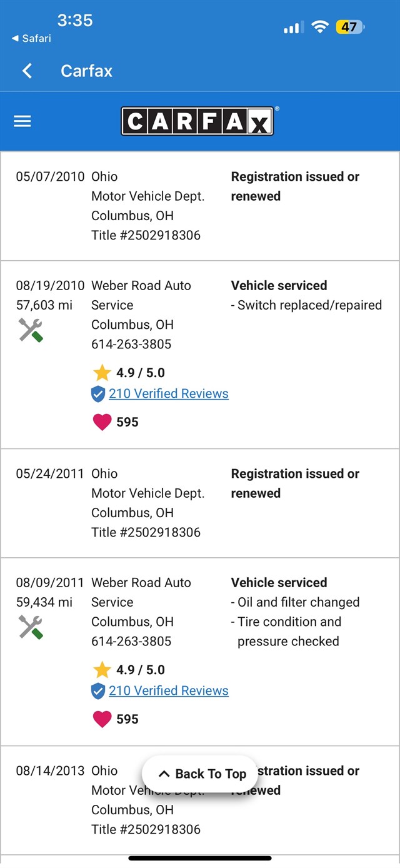This screenshot has width=400, height=868.
Task: Open 210 Verified Reviews in the 08/09/2011 entry
Action: coord(169,691)
